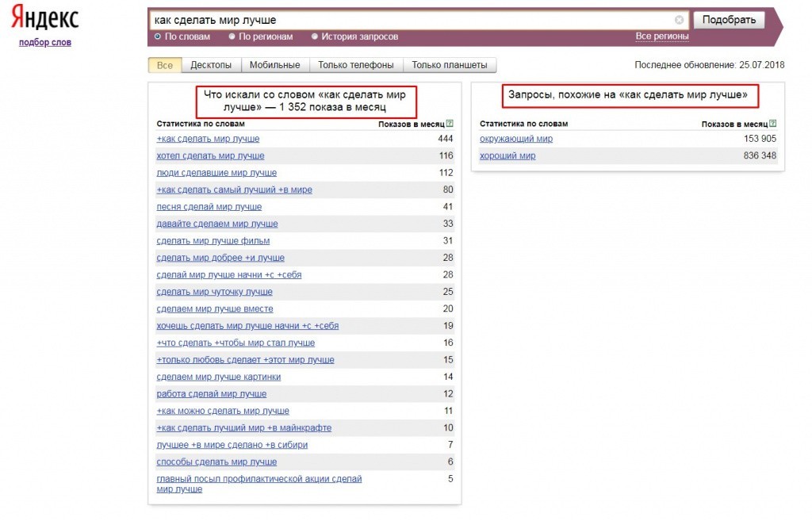Screen dimensions: 812x521
Task: Open similar query 'окружающий мир'
Action: [516, 139]
